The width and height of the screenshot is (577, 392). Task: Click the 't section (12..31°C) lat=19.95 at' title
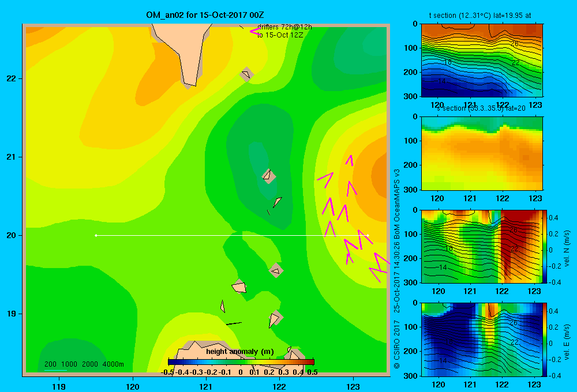(x=480, y=16)
